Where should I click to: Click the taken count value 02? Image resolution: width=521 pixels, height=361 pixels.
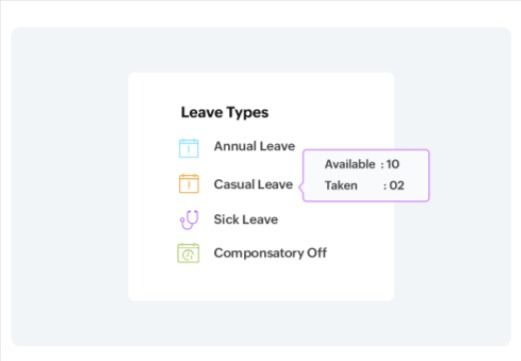point(397,185)
